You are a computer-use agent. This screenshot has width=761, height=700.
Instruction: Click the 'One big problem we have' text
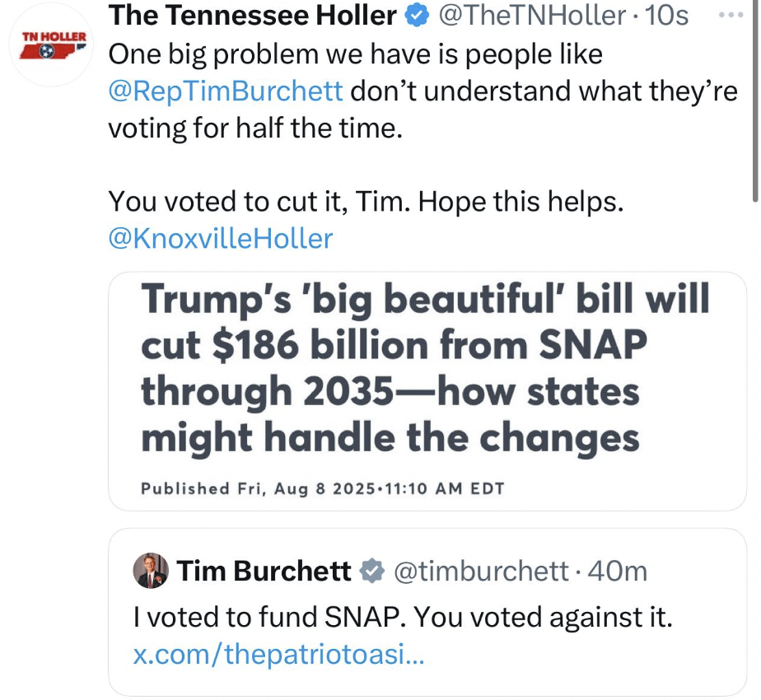[356, 54]
